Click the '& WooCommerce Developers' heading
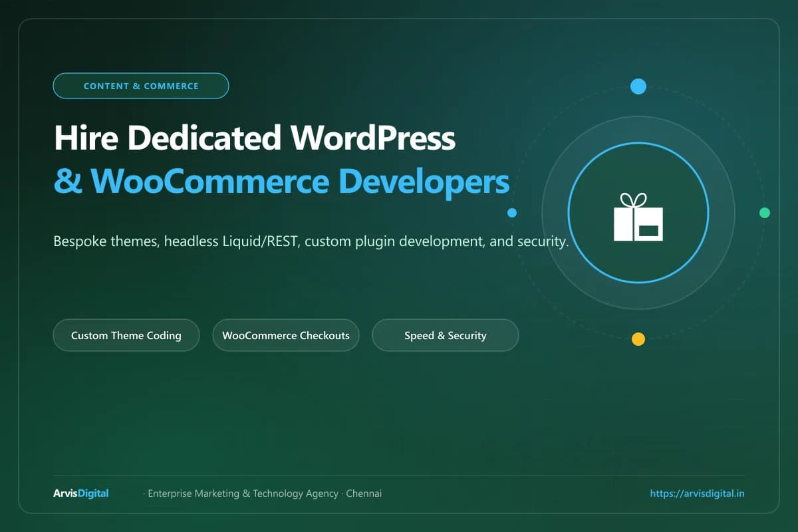Image resolution: width=798 pixels, height=532 pixels. (x=281, y=182)
